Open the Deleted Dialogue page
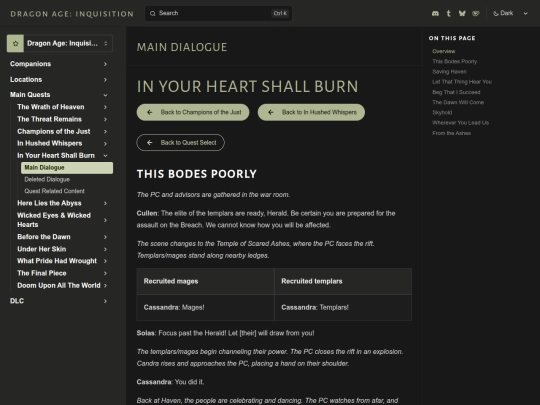Screen dimensions: 540x405 pyautogui.click(x=47, y=179)
